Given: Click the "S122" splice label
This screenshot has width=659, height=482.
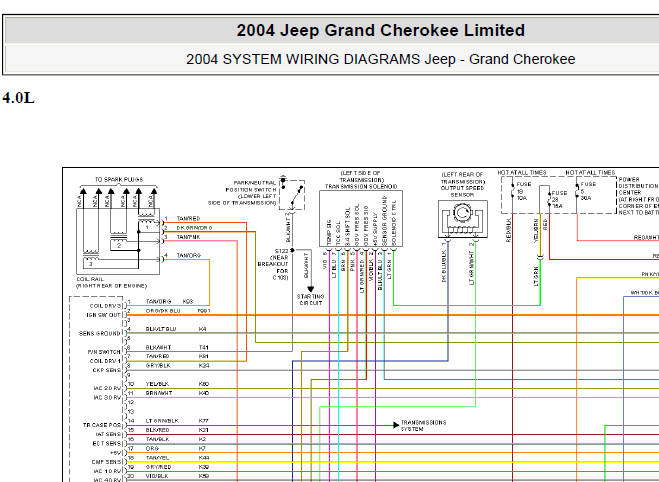Looking at the screenshot, I should pyautogui.click(x=281, y=251).
